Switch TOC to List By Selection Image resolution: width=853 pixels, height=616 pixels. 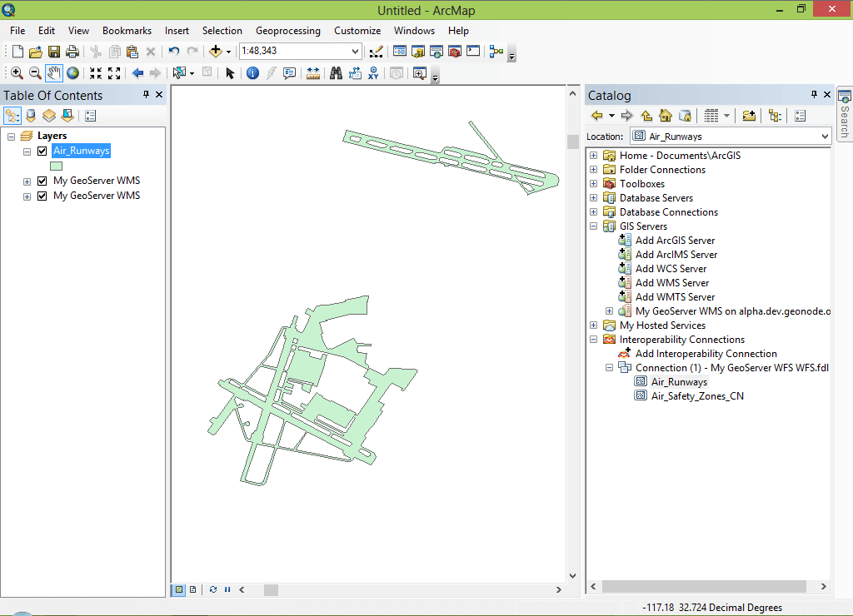point(67,115)
